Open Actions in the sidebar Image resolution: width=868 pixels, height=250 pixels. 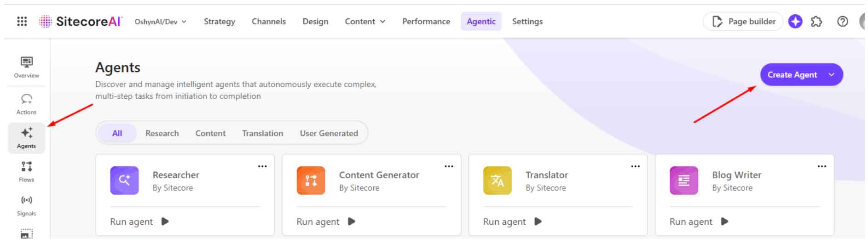[27, 104]
